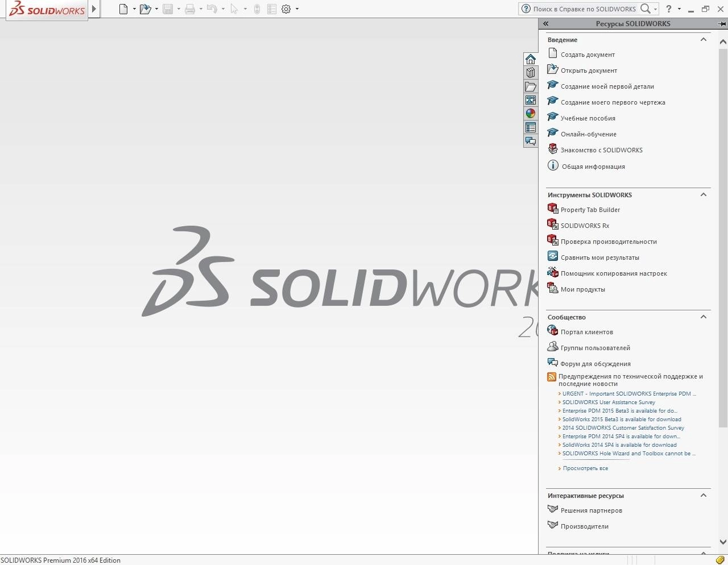Open Options with the gear icon

[286, 9]
